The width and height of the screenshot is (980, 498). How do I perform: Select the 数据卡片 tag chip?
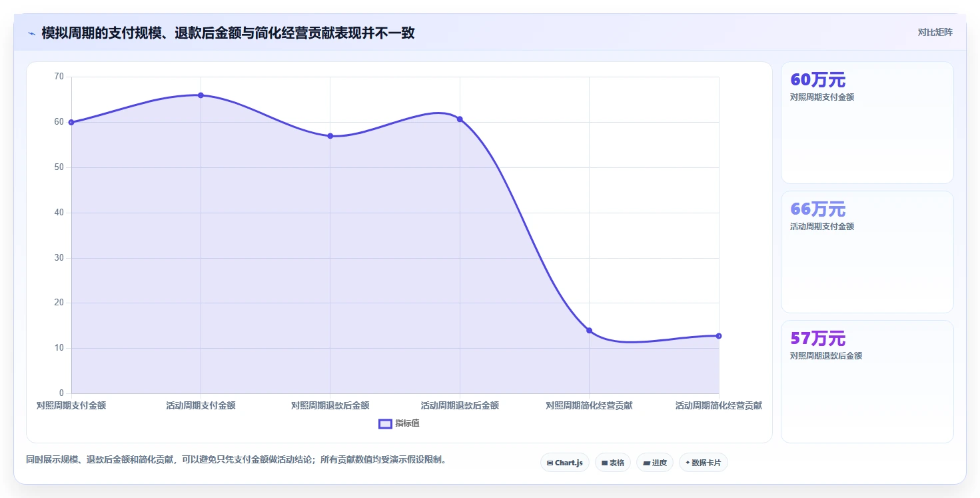[x=703, y=463]
